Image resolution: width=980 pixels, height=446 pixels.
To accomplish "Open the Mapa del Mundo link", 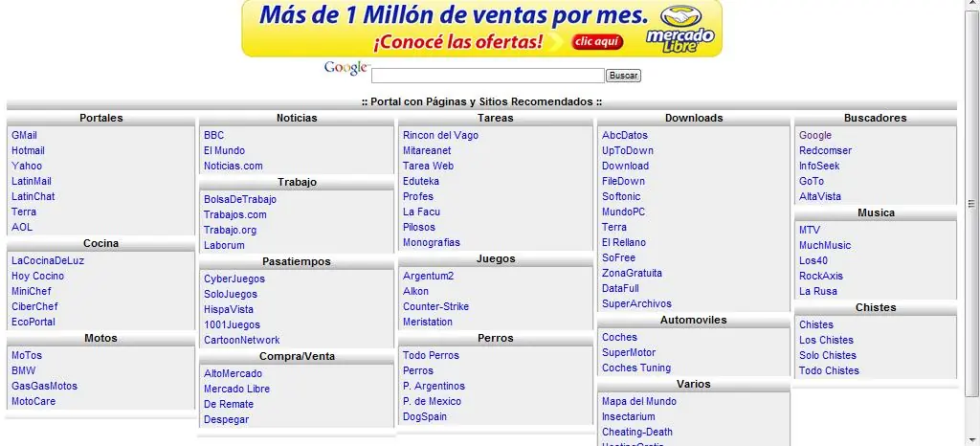I will click(638, 402).
